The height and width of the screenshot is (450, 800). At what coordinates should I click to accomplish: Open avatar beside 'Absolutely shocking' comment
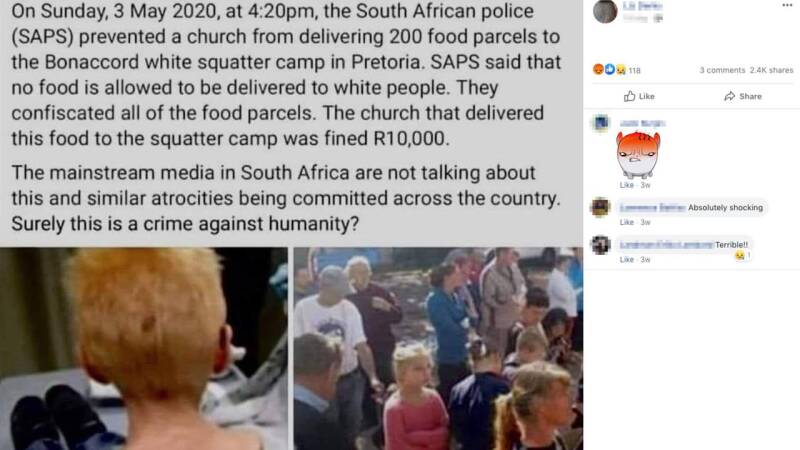pyautogui.click(x=601, y=208)
